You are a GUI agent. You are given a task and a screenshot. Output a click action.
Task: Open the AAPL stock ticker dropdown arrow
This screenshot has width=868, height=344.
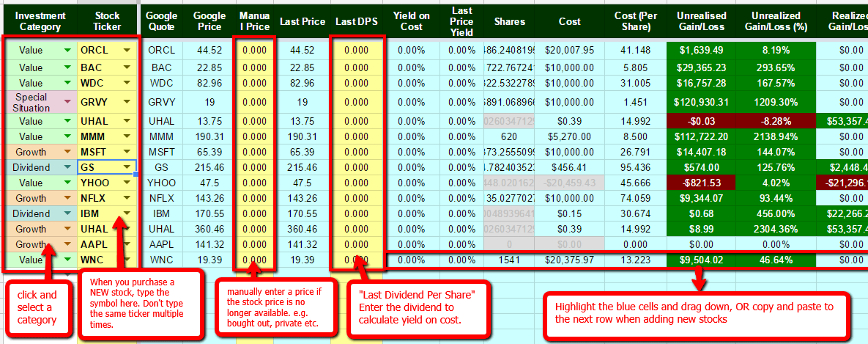pos(127,244)
